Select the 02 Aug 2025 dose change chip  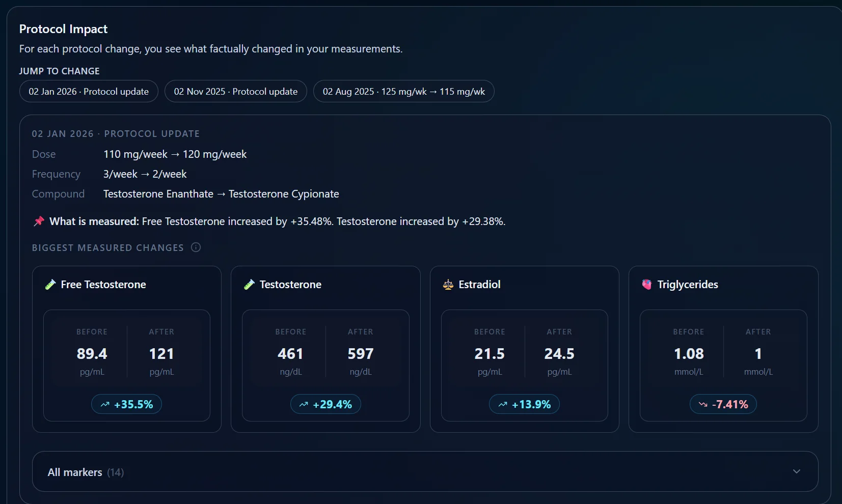pyautogui.click(x=403, y=92)
